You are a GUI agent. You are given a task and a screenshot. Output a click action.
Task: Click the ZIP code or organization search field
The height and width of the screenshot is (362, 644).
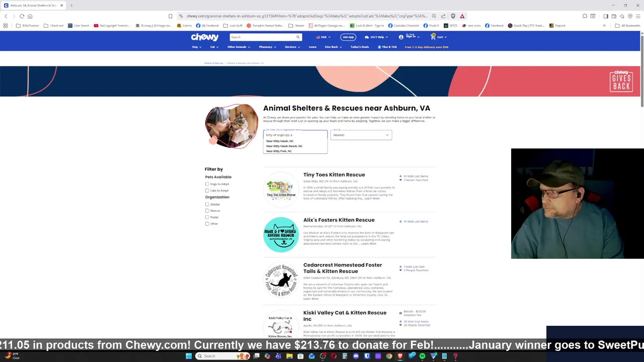pyautogui.click(x=295, y=135)
